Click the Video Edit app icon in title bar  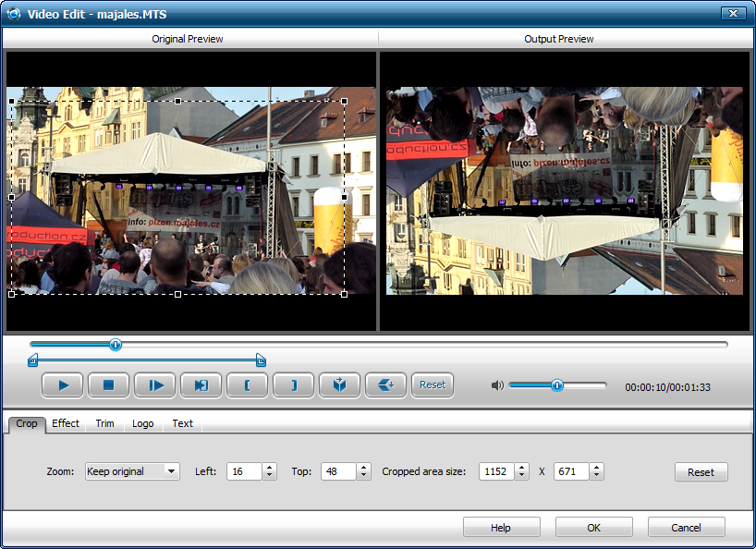click(x=14, y=14)
